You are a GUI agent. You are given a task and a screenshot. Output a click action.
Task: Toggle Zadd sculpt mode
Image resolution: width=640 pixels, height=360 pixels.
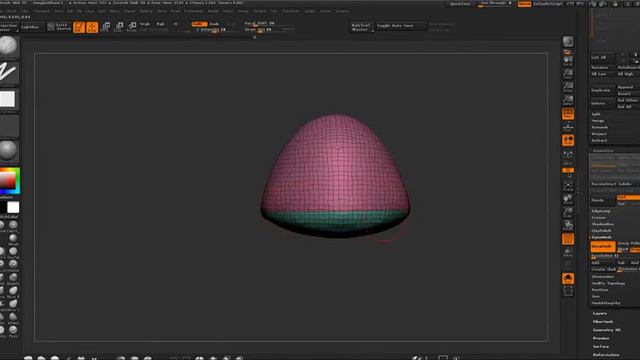pyautogui.click(x=199, y=24)
